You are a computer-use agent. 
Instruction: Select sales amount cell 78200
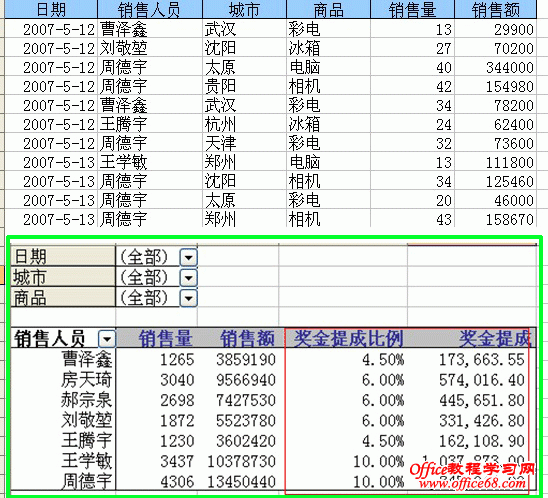495,105
